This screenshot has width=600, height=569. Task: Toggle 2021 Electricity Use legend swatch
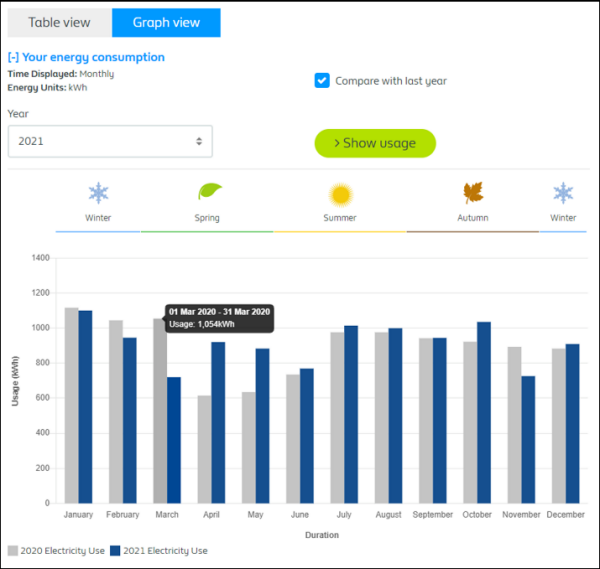pos(115,551)
